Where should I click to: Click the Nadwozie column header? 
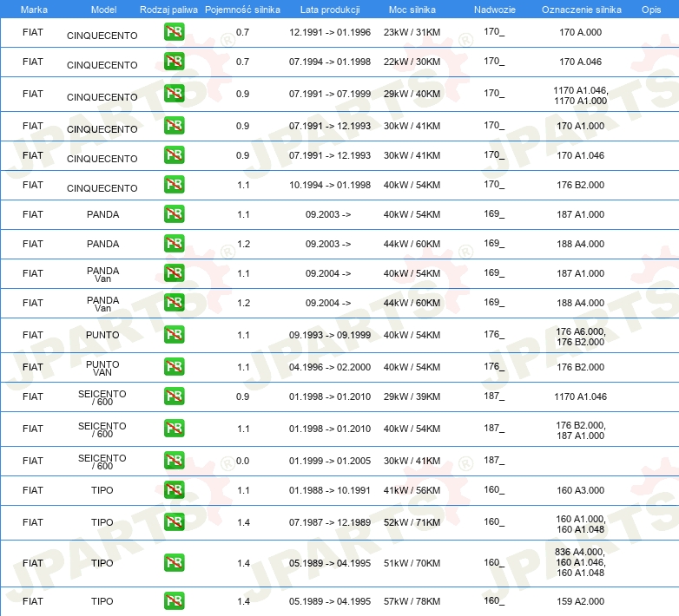[x=495, y=10]
